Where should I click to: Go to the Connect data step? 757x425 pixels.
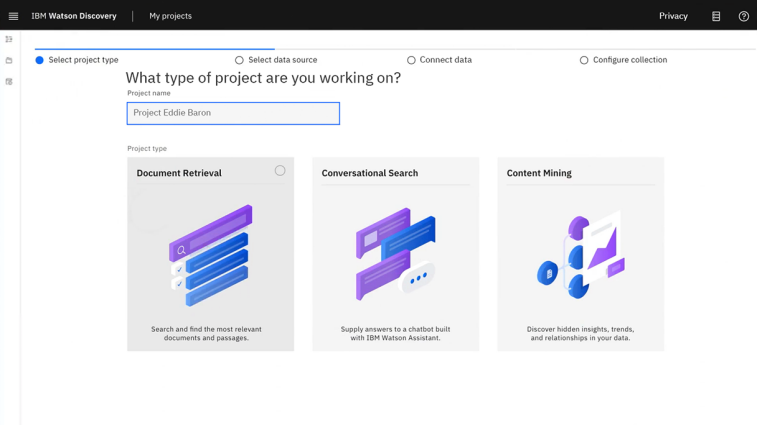439,60
